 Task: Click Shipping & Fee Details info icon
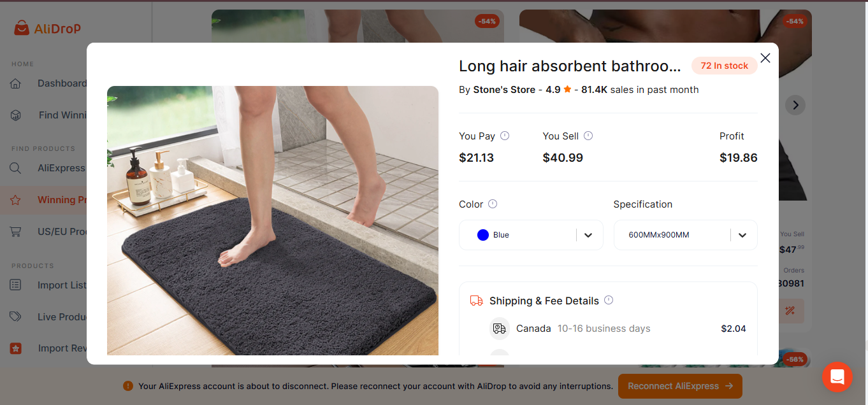tap(609, 300)
